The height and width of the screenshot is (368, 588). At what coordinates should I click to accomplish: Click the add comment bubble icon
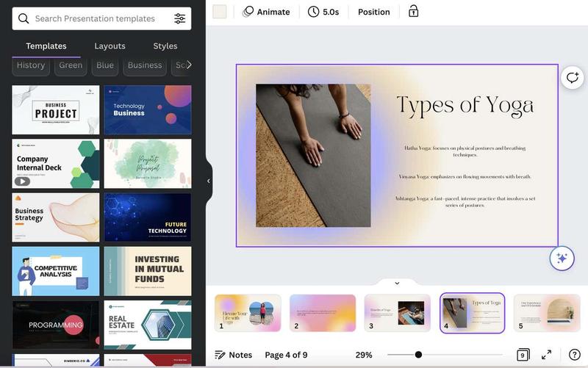tap(573, 78)
